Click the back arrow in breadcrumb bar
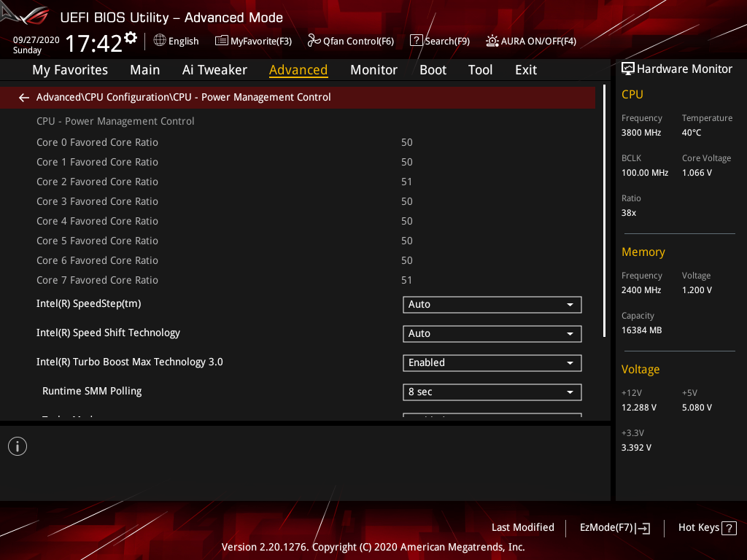 pyautogui.click(x=24, y=98)
